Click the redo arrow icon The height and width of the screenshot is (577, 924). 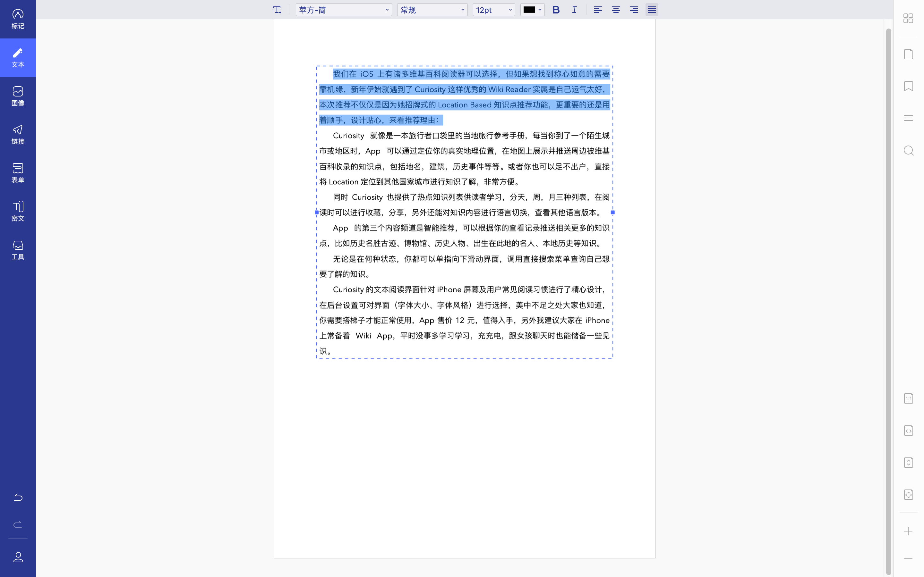18,524
